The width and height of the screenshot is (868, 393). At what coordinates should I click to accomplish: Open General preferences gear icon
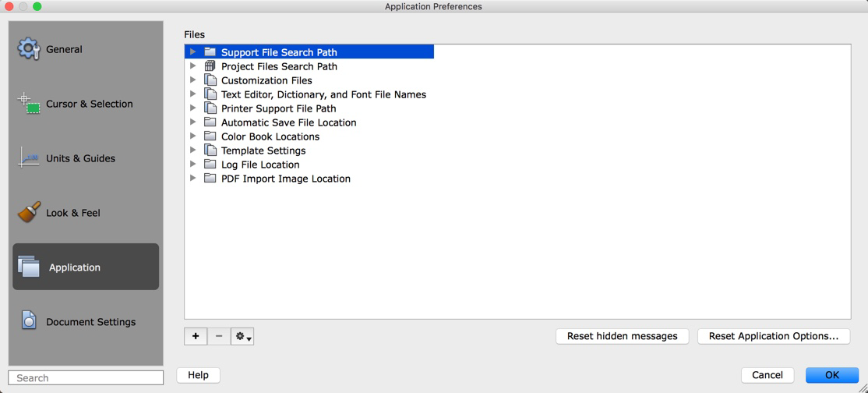click(29, 49)
